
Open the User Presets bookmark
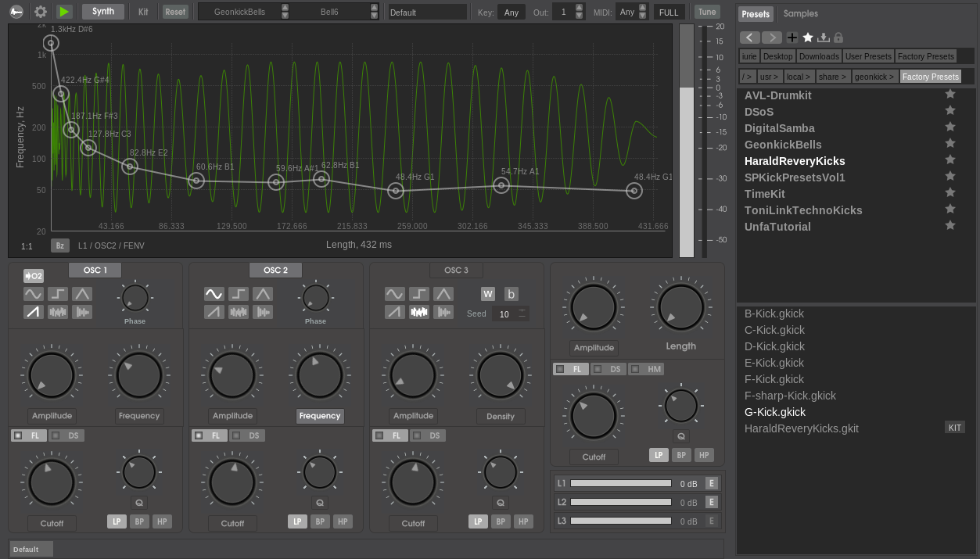[868, 56]
